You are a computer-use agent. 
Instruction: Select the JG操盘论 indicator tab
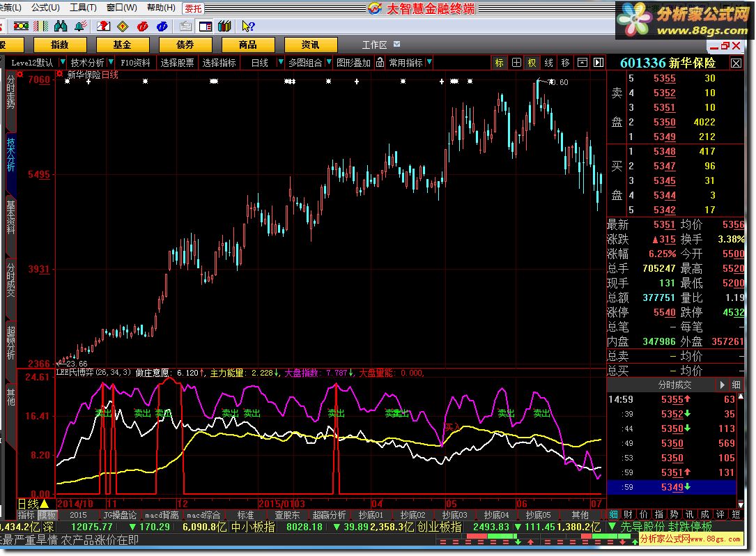click(x=120, y=515)
